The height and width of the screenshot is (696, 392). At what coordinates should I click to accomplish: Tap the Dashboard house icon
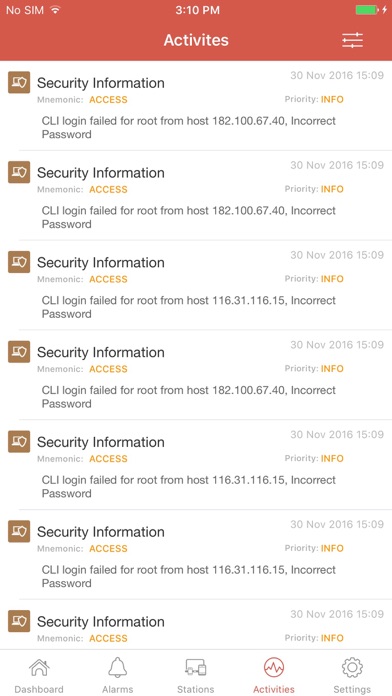click(39, 668)
